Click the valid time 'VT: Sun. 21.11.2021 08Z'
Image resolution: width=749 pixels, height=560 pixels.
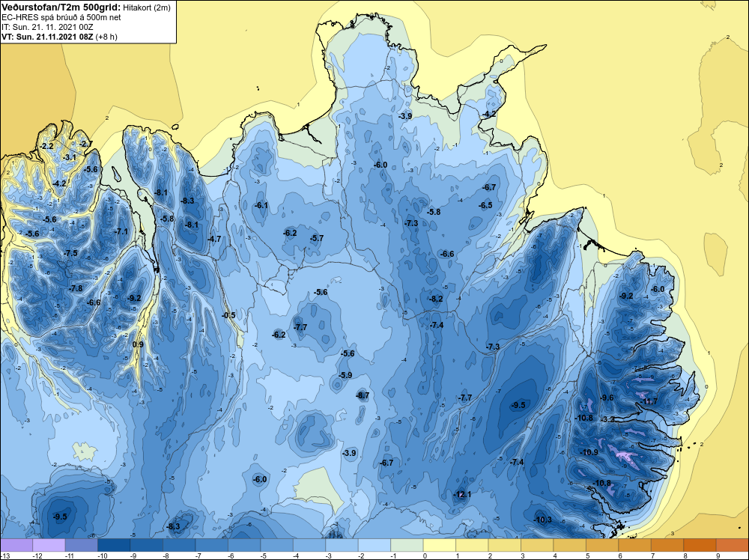pos(48,37)
